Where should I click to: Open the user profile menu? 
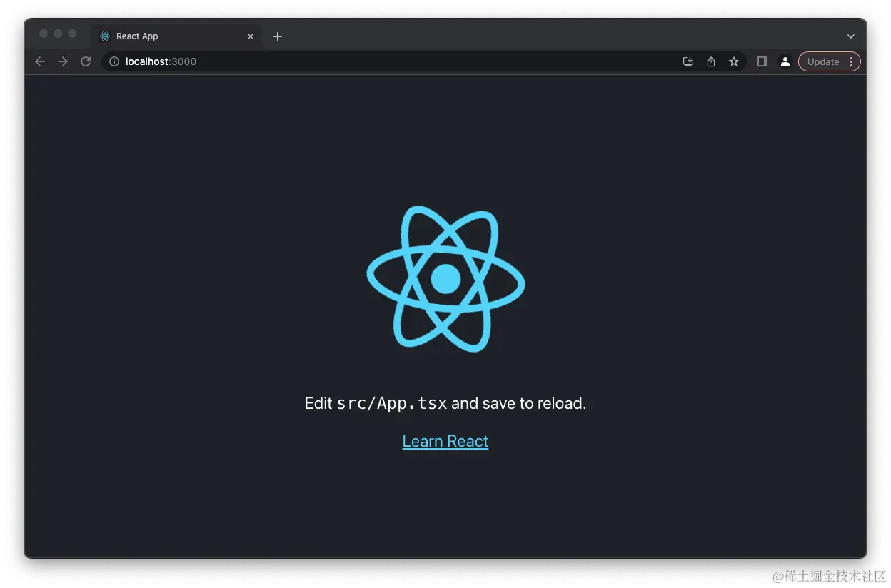785,61
